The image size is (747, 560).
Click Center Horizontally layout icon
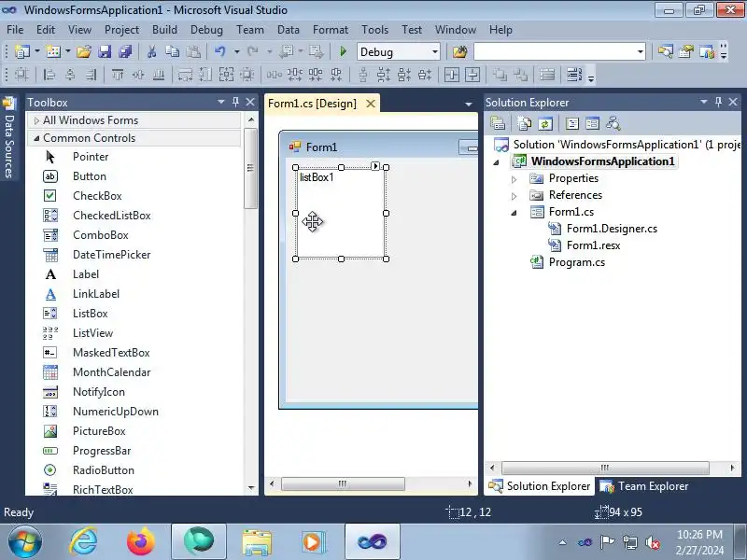[x=452, y=75]
